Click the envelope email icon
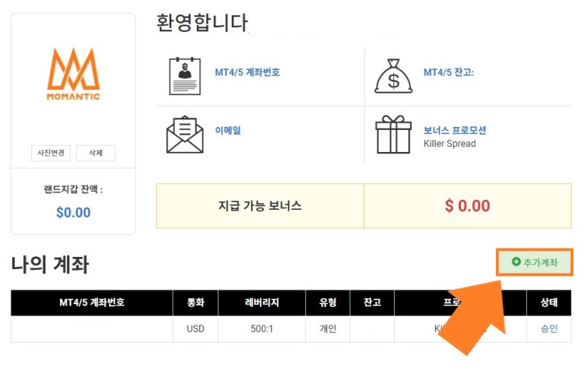The image size is (588, 374). (185, 135)
